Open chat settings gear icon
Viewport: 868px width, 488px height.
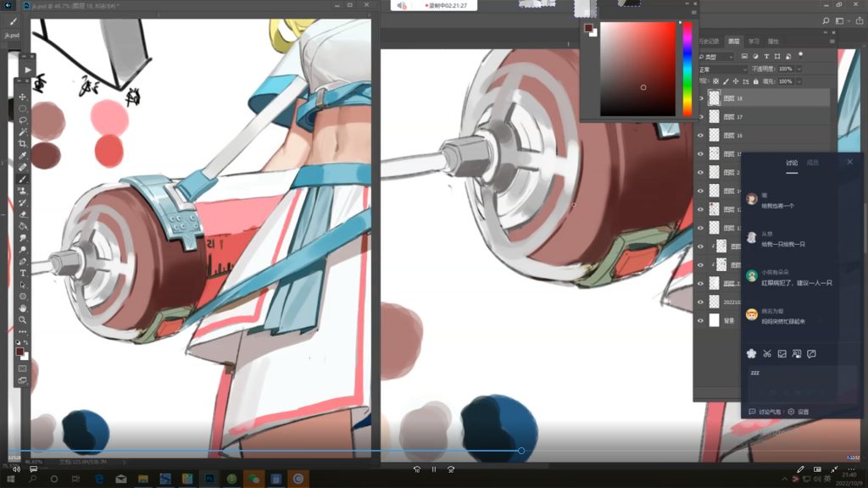(791, 412)
